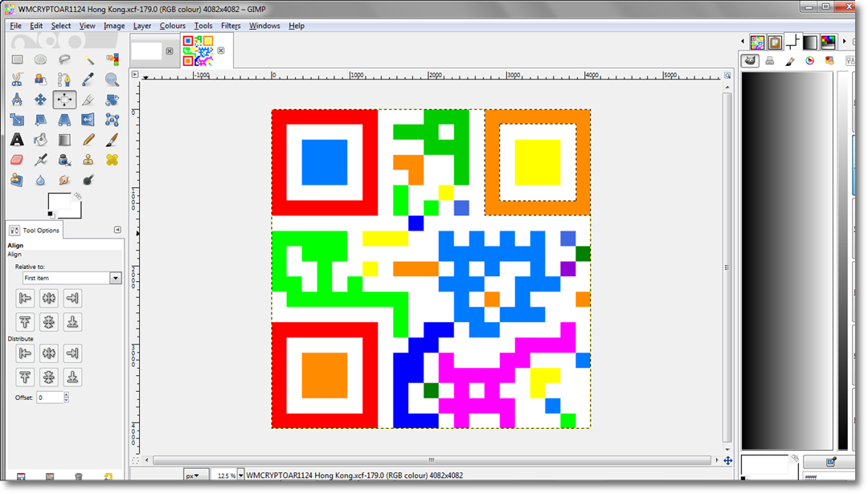
Task: Select the Text tool
Action: pos(17,140)
